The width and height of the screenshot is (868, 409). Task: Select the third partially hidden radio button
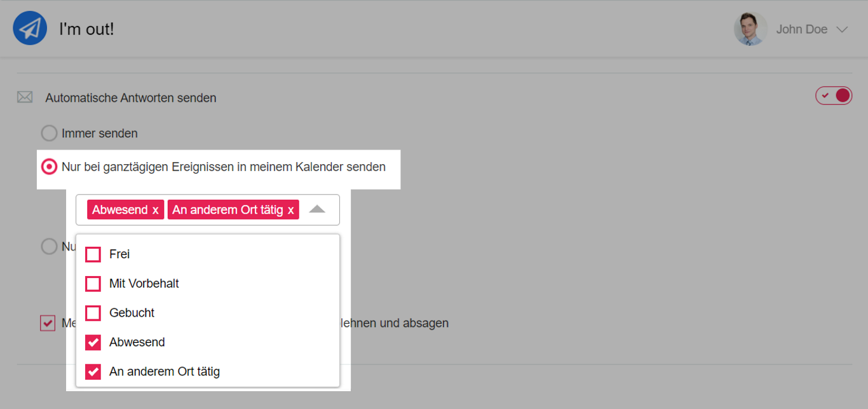(49, 246)
